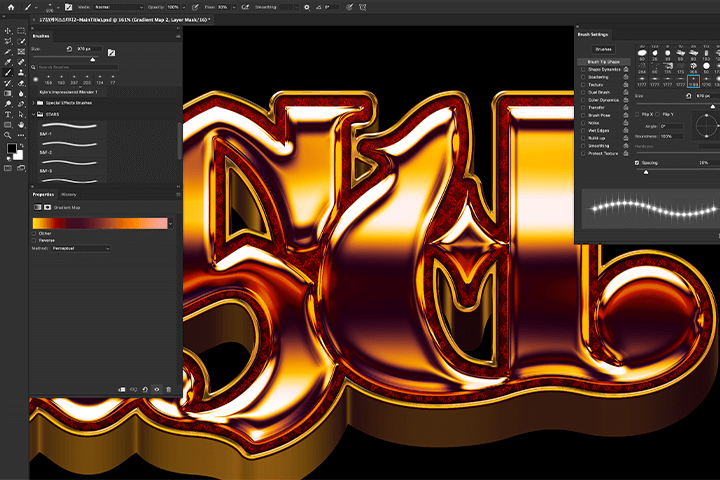Viewport: 720px width, 480px height.
Task: Select the Clone Stamp tool
Action: point(21,73)
